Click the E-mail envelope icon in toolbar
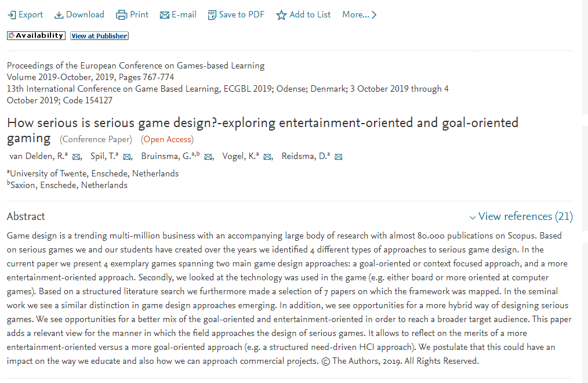588x383 pixels. [165, 15]
